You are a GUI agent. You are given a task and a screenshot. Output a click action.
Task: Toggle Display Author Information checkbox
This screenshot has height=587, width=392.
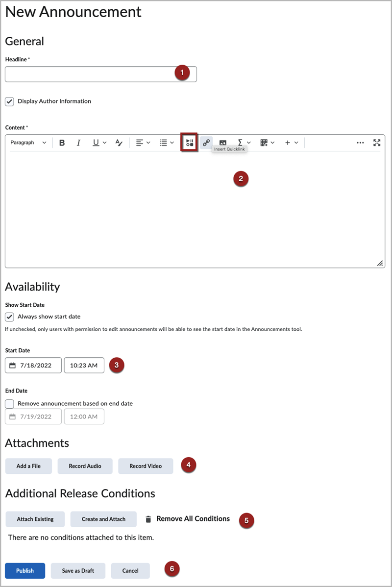pyautogui.click(x=9, y=101)
